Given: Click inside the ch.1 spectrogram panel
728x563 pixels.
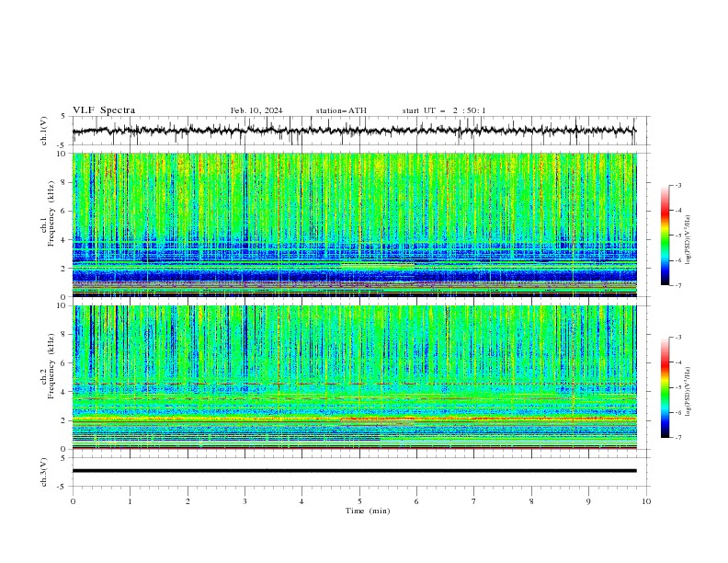Looking at the screenshot, I should [354, 224].
